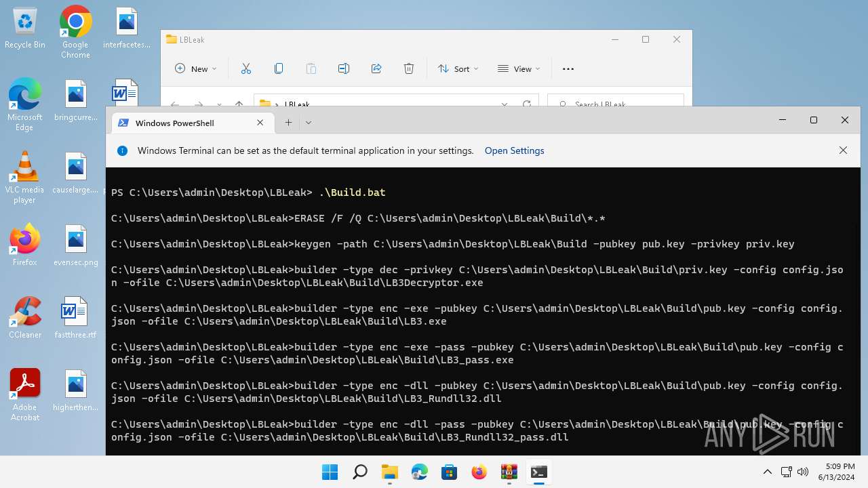Open the causelarge image file

[x=75, y=174]
